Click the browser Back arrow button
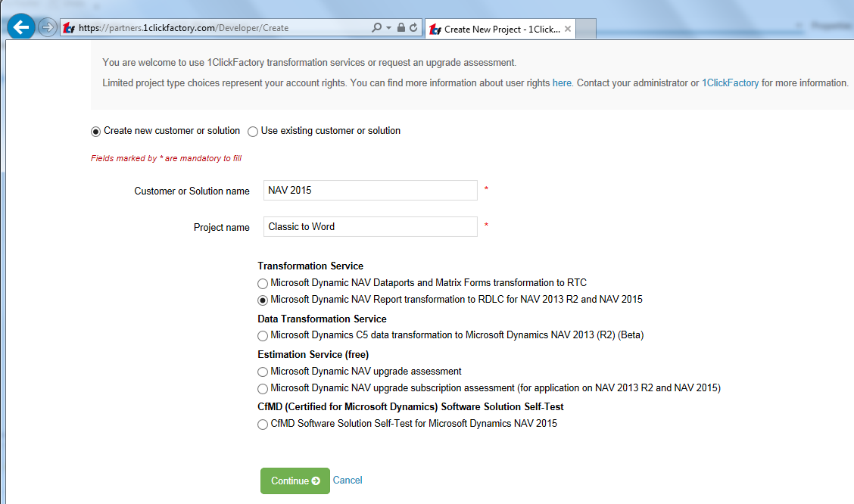Viewport: 854px width, 504px height. coord(22,28)
